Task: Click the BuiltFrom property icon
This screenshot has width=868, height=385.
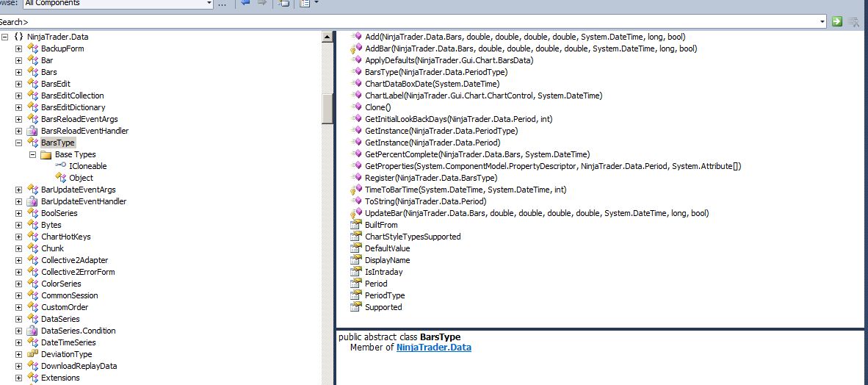Action: (x=356, y=224)
